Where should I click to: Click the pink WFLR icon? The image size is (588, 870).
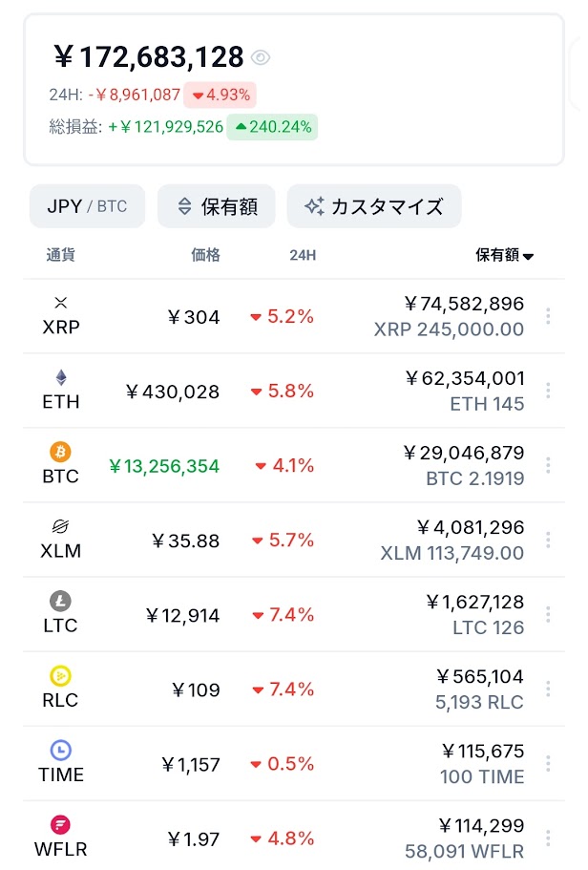[x=61, y=825]
